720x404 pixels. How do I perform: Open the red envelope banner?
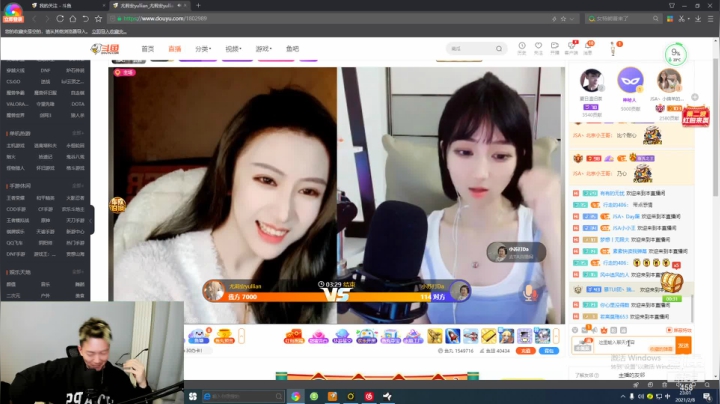pos(696,116)
